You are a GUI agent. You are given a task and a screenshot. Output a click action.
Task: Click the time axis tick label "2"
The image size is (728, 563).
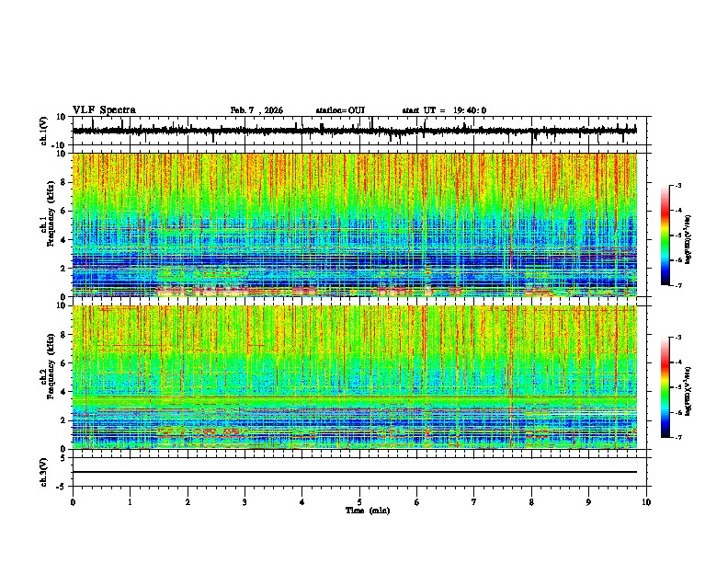(188, 502)
